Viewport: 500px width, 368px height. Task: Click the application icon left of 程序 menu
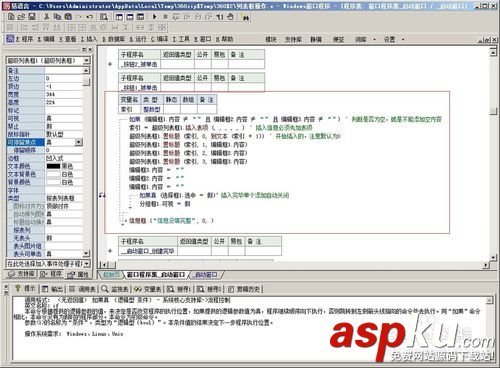(10, 39)
